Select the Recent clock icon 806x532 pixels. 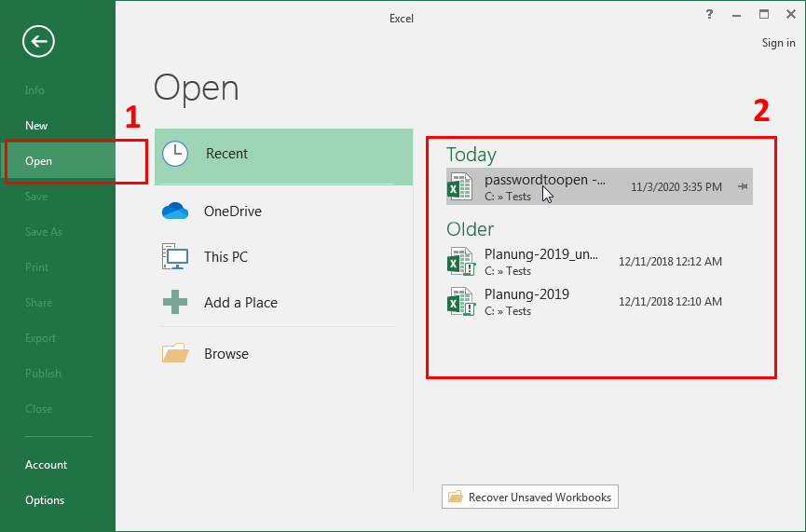click(175, 153)
